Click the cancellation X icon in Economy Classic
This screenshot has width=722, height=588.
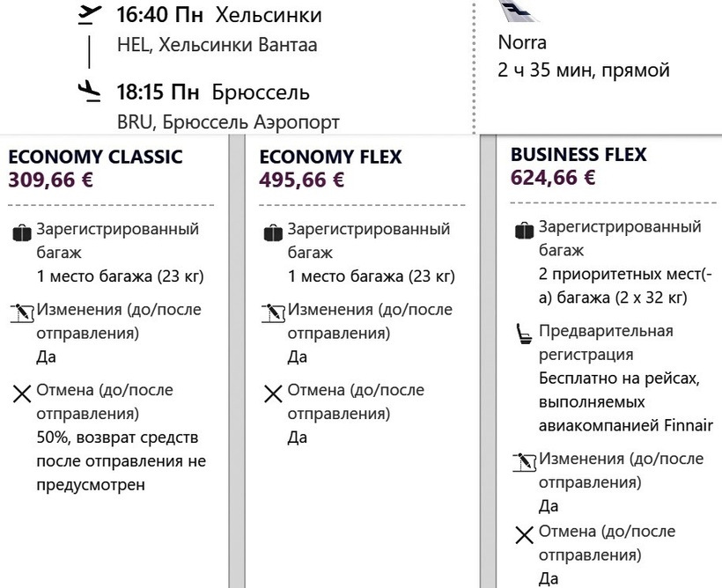[x=22, y=393]
